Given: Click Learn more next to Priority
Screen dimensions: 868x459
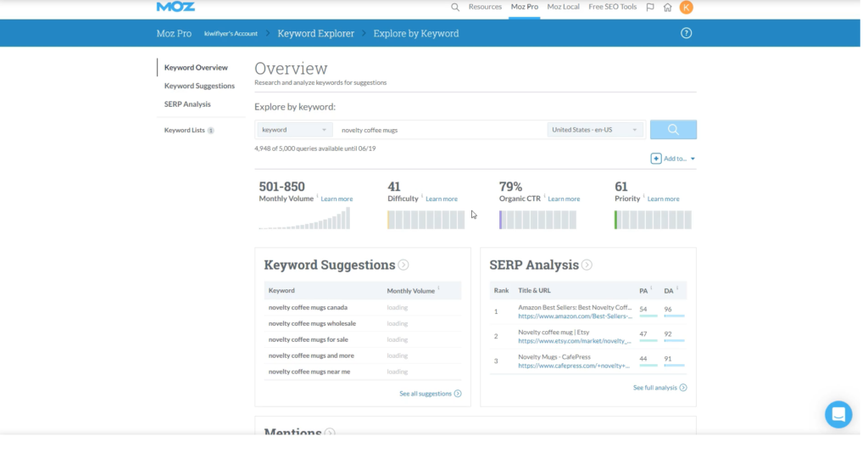Looking at the screenshot, I should pyautogui.click(x=663, y=199).
